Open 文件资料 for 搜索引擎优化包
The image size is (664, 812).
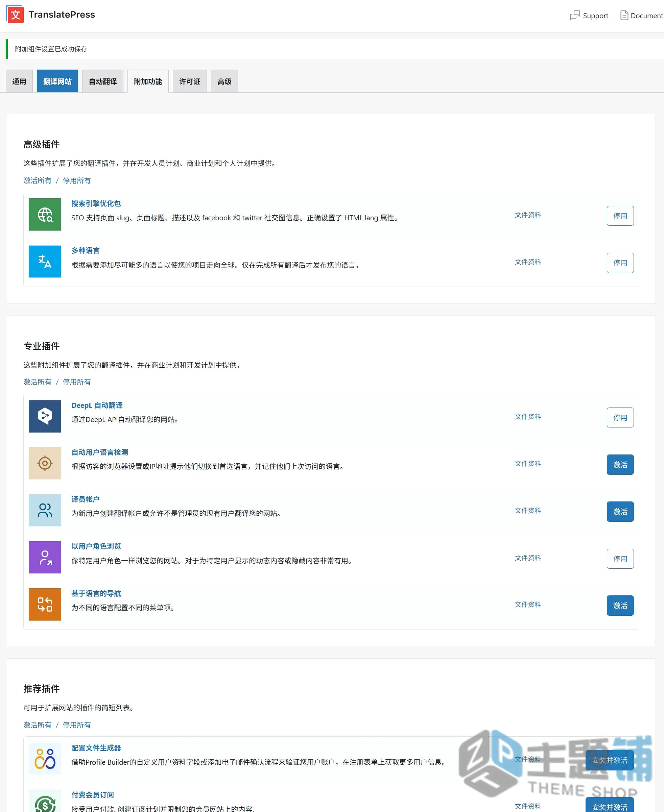528,215
